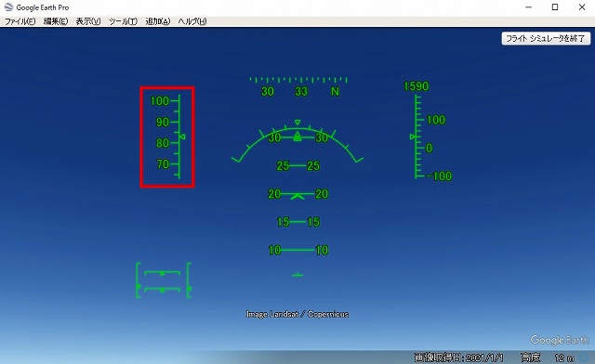Click the flight path marker at 20 degrees
Image resolution: width=595 pixels, height=364 pixels.
pyautogui.click(x=297, y=196)
